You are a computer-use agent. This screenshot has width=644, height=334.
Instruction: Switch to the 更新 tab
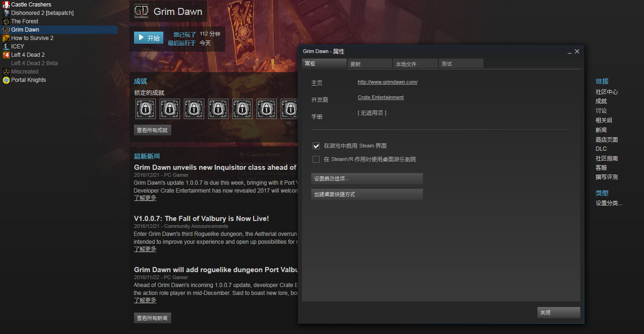click(x=370, y=64)
